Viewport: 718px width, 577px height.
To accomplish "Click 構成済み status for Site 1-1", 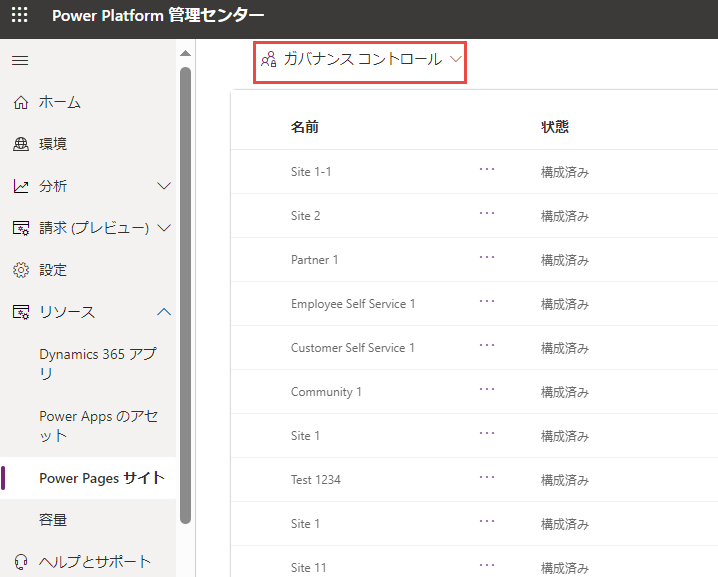I will click(x=565, y=172).
